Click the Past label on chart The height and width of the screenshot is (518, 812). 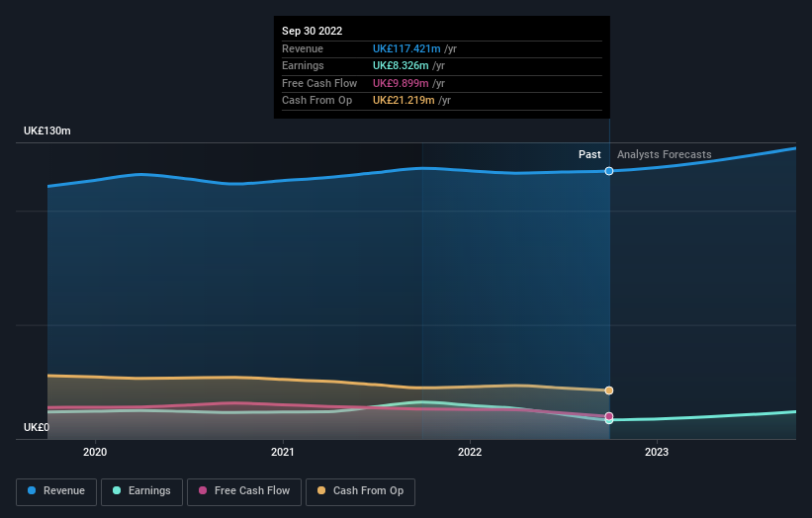coord(589,154)
